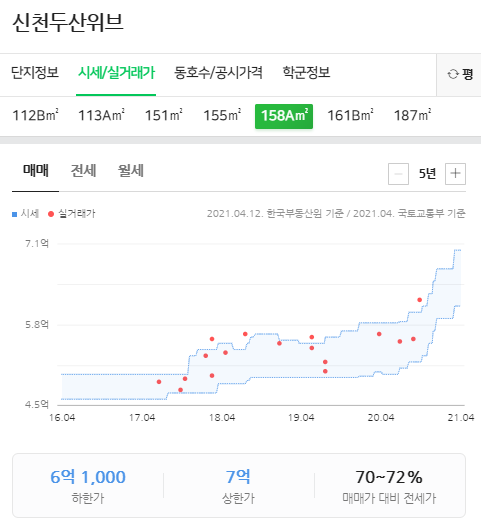Choose the 151㎡ area option
The width and height of the screenshot is (481, 527).
click(x=164, y=116)
